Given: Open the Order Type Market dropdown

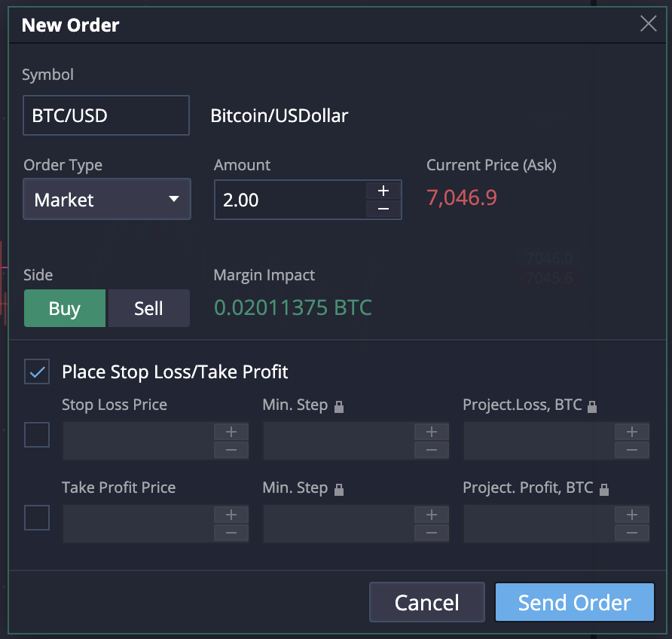Looking at the screenshot, I should (x=106, y=200).
